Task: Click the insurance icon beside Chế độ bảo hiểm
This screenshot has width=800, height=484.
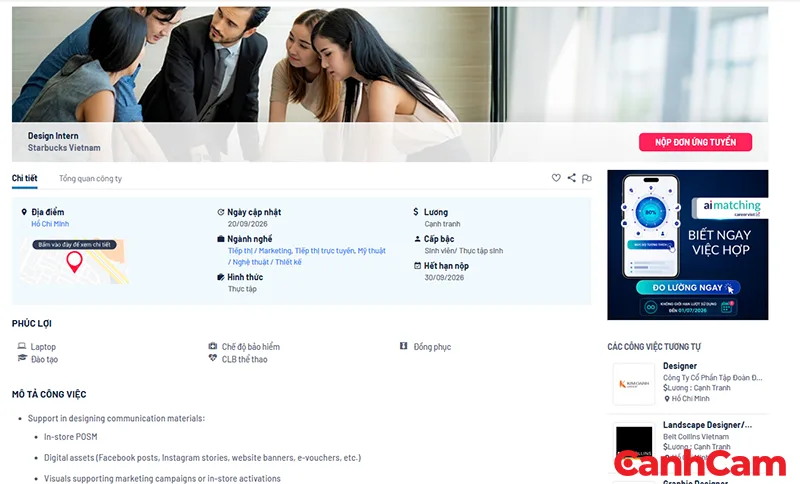Action: tap(213, 346)
